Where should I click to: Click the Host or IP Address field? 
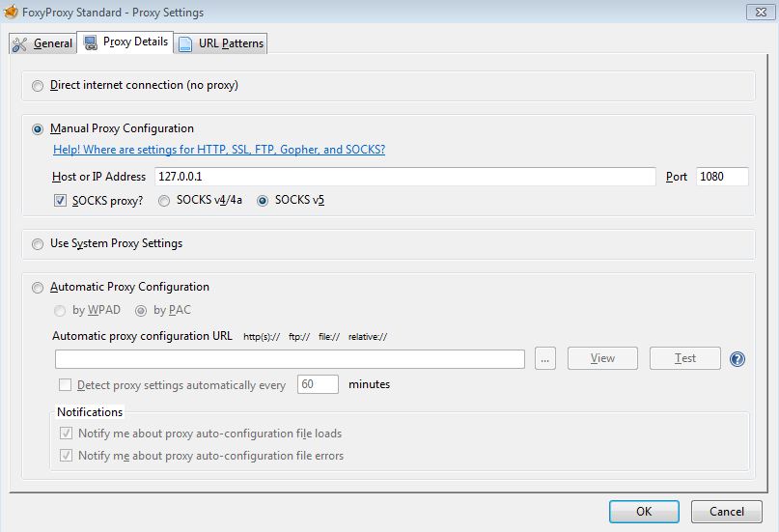click(403, 177)
